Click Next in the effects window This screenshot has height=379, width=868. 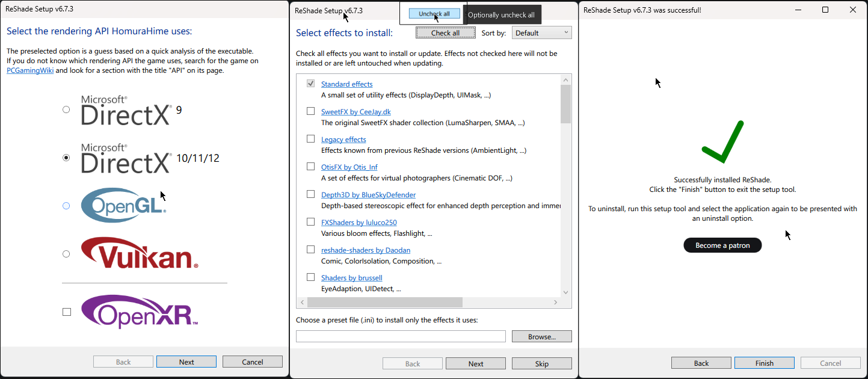coord(476,363)
